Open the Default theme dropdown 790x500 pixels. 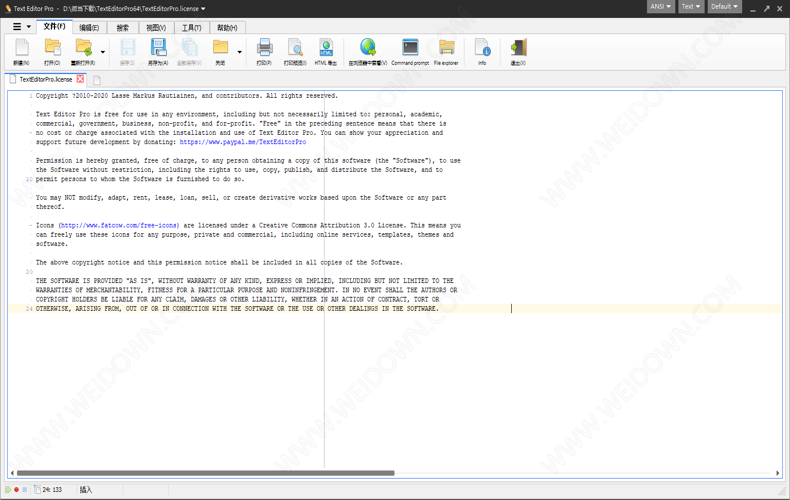pyautogui.click(x=724, y=7)
